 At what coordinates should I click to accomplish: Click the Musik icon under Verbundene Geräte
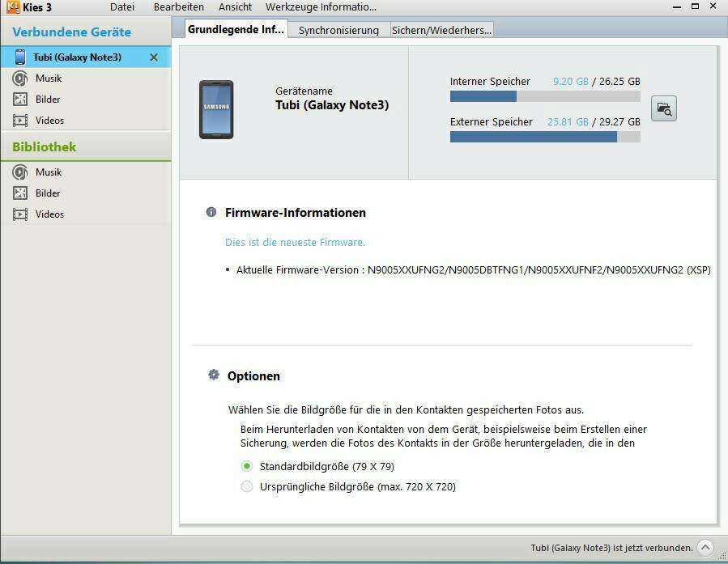20,78
